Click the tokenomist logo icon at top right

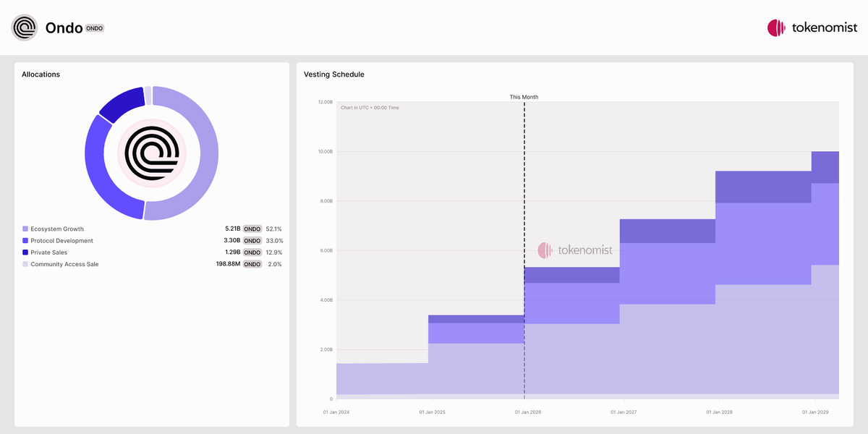pos(776,28)
